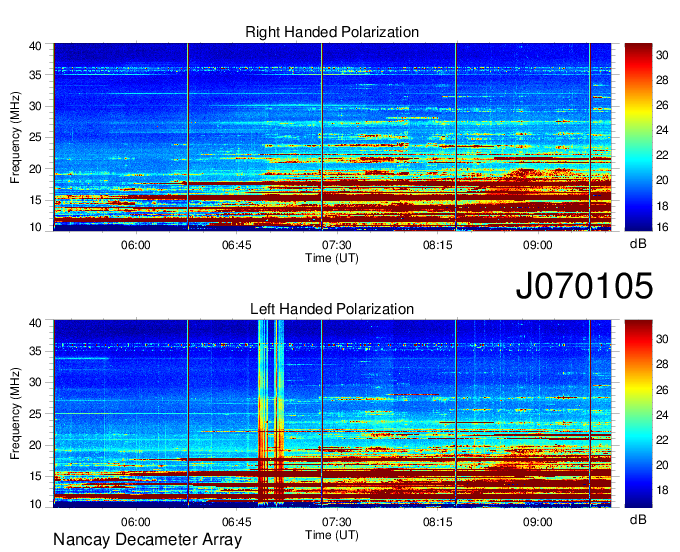Viewport: 680px width, 552px height.
Task: Click the 10 MHz tick label on top plot
Action: click(x=35, y=227)
